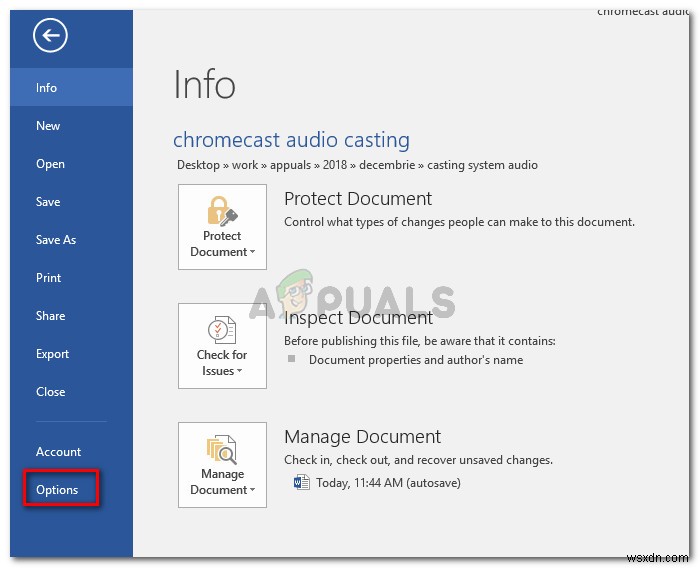
Task: Click the Info page heading
Action: pos(204,84)
